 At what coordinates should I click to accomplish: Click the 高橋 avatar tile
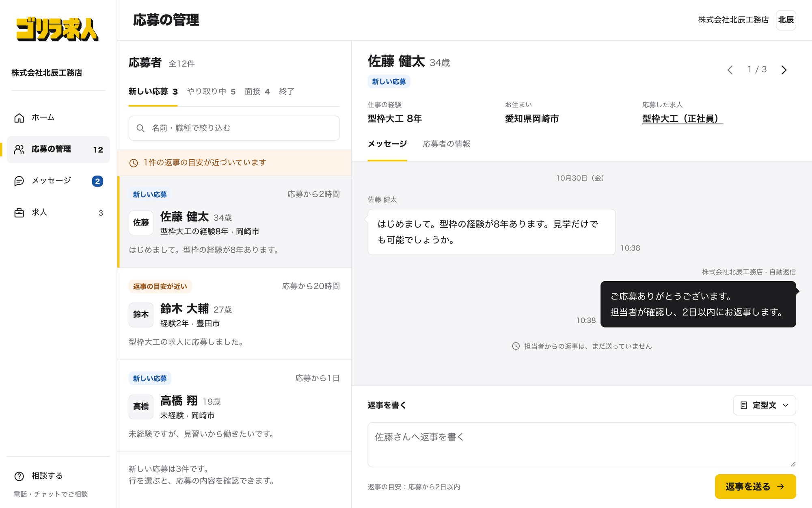[x=141, y=406]
